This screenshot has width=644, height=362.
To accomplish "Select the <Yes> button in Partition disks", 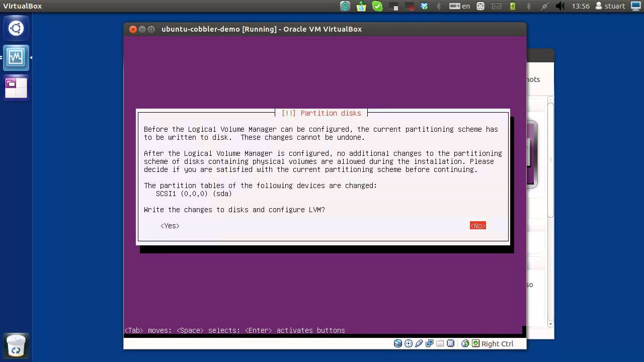I will click(170, 226).
